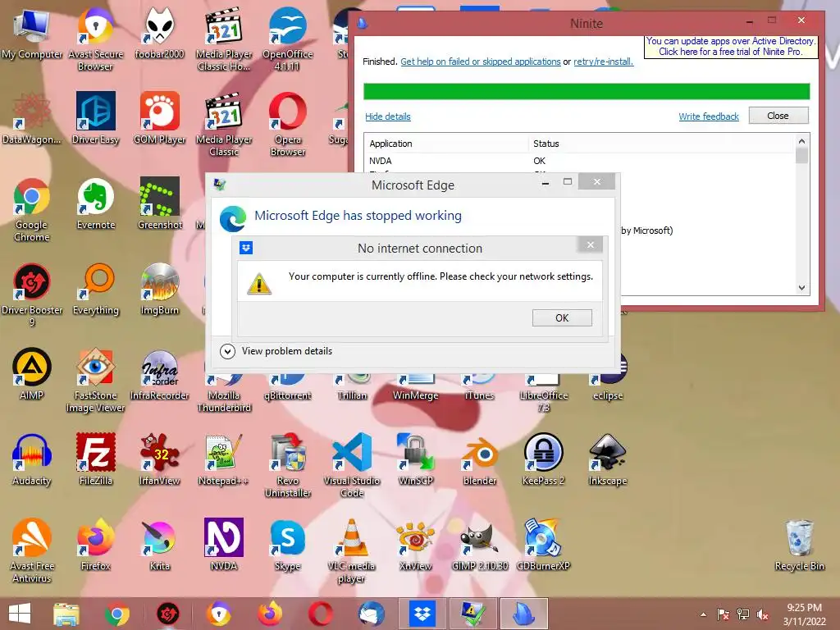Click the Ninite Pro free trial banner

[731, 47]
